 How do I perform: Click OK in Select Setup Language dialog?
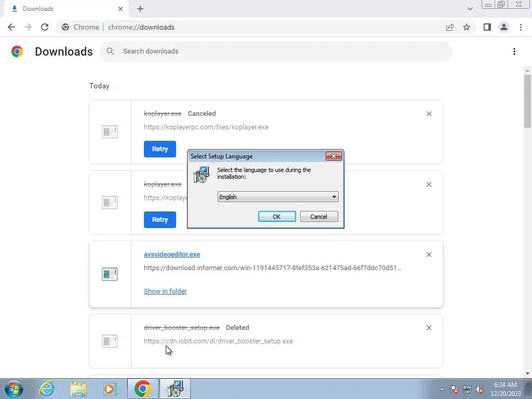[x=277, y=217]
